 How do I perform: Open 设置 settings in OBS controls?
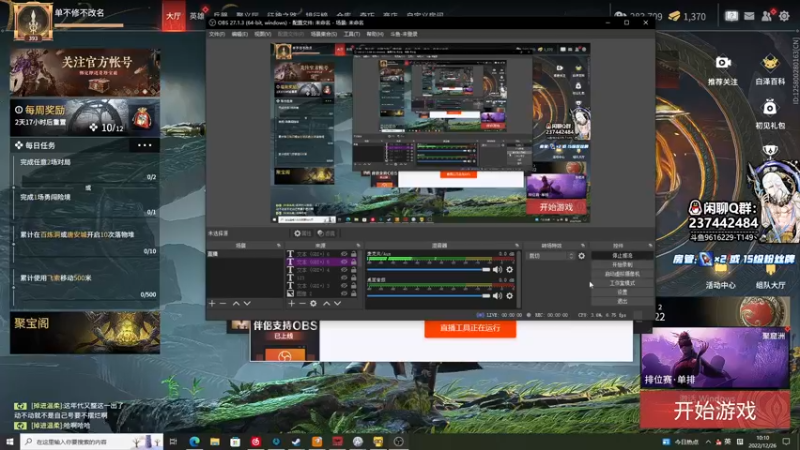[x=622, y=292]
